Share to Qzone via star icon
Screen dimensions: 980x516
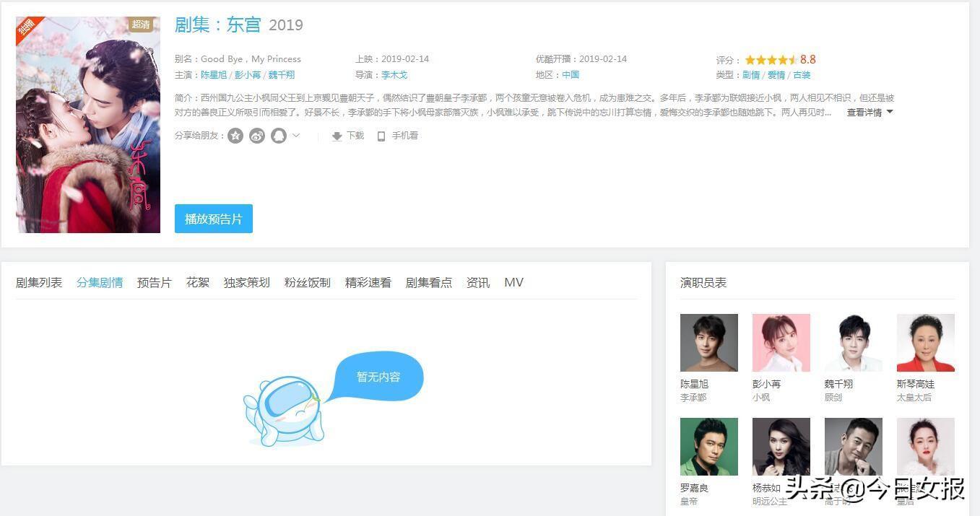pyautogui.click(x=235, y=136)
